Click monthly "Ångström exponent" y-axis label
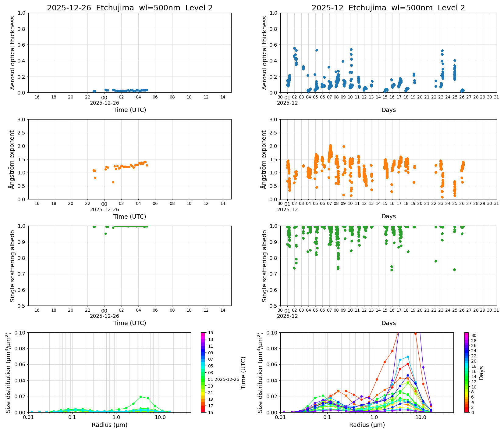Screen dimensions: 504x433 pyautogui.click(x=264, y=159)
